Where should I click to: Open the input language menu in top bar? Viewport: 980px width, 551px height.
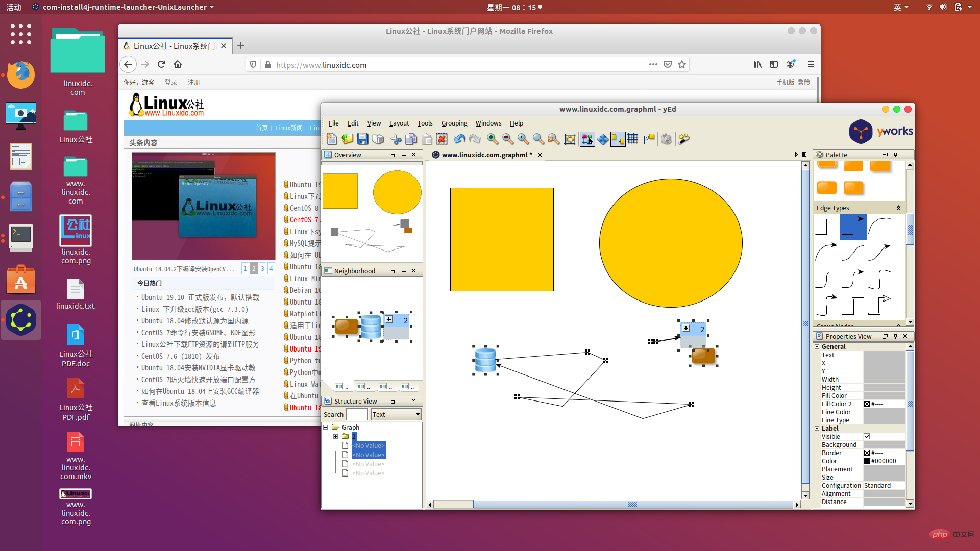point(901,7)
